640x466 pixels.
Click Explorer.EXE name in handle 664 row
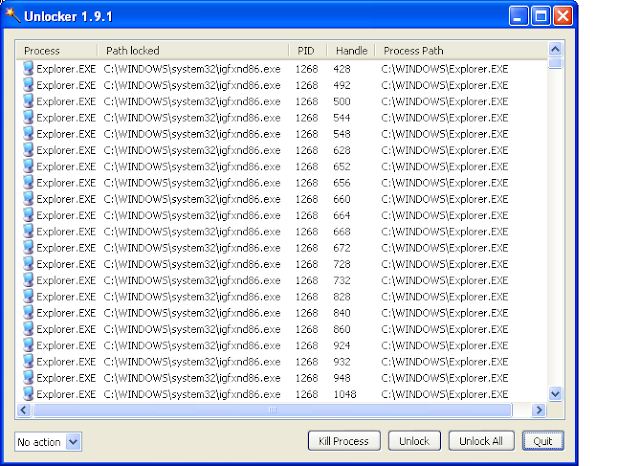click(66, 215)
